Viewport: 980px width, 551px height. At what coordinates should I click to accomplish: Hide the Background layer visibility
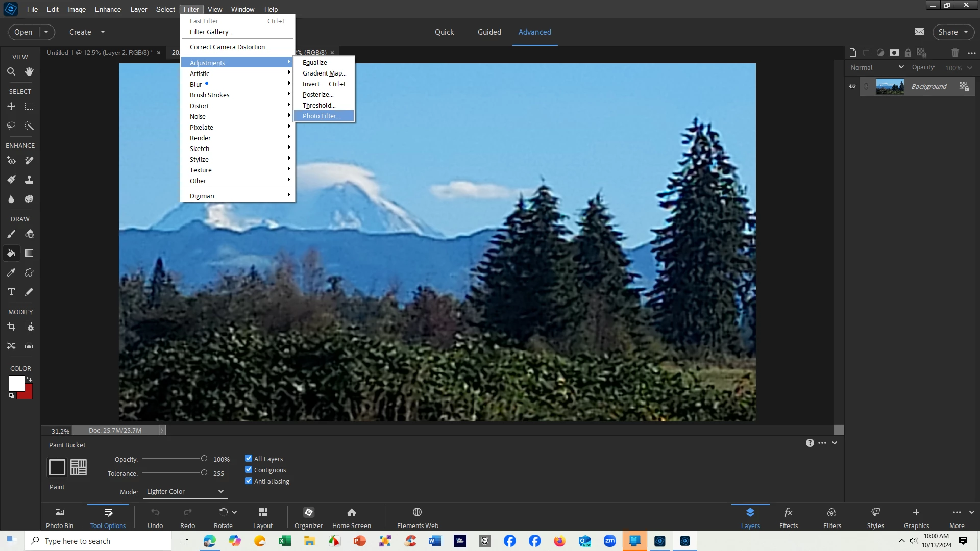[x=852, y=86]
